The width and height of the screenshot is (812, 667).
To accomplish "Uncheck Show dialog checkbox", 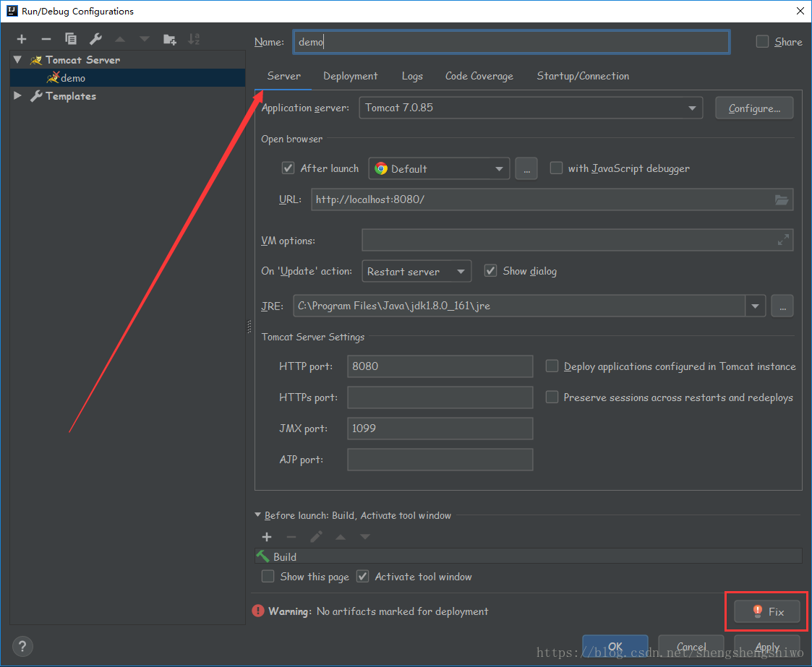I will 490,270.
